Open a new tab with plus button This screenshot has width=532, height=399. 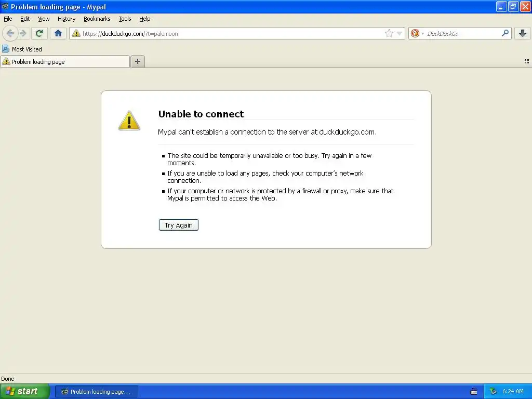[137, 61]
